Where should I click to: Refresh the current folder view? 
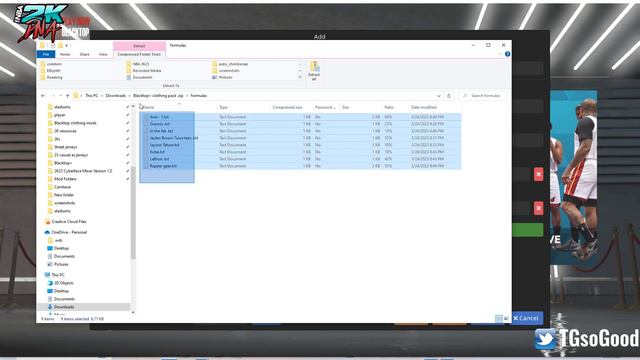point(449,96)
